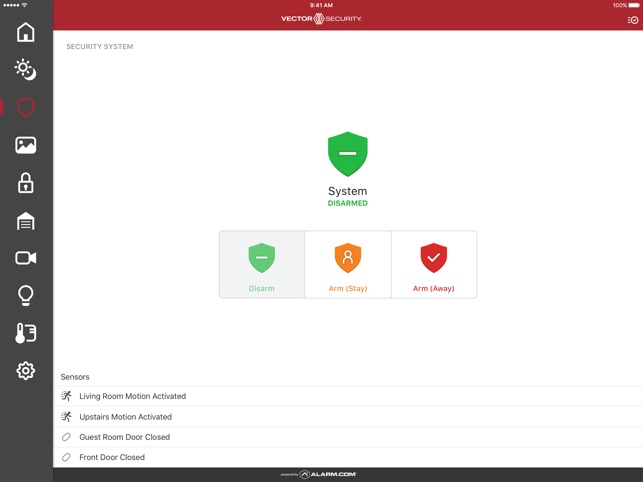Select Upstairs Motion Activated sensor row
Viewport: 643px width, 482px height.
(x=348, y=417)
